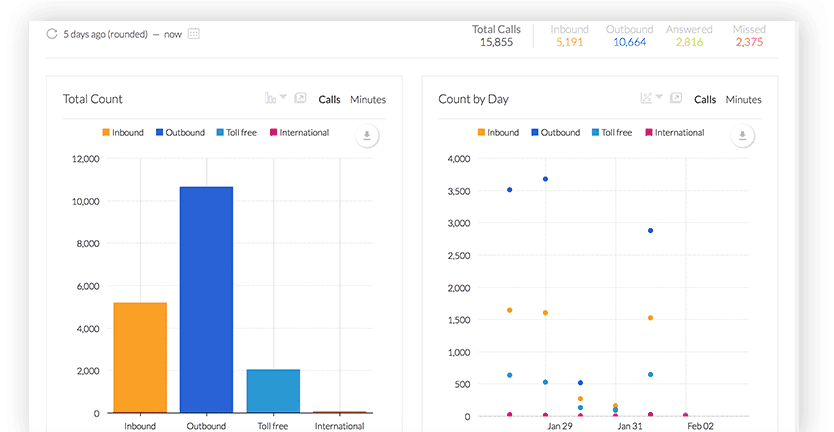Click the Feb 02 axis label

click(x=700, y=426)
